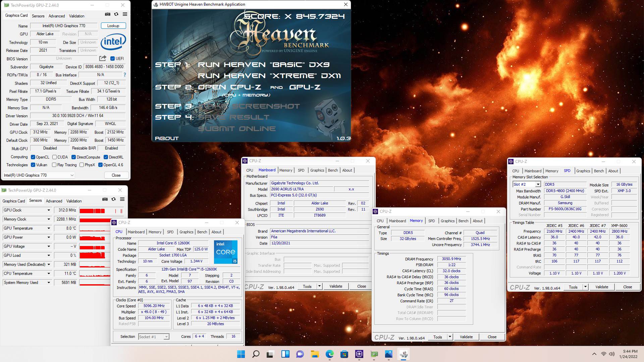This screenshot has width=644, height=362.
Task: Click the Intel Core i5 badge in CPU-Z
Action: click(226, 252)
